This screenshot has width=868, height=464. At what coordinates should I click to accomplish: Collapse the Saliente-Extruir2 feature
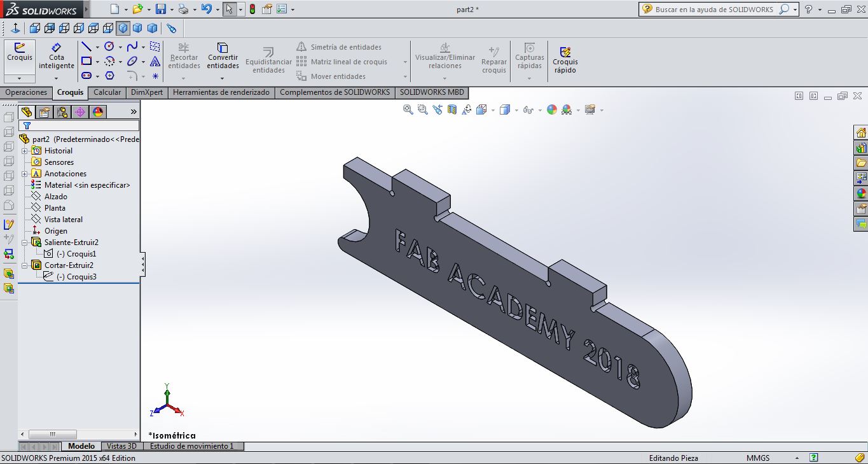(x=25, y=243)
